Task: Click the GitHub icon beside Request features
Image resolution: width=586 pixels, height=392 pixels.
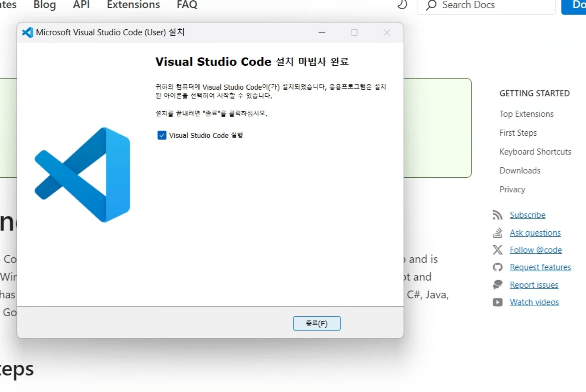Action: [497, 267]
